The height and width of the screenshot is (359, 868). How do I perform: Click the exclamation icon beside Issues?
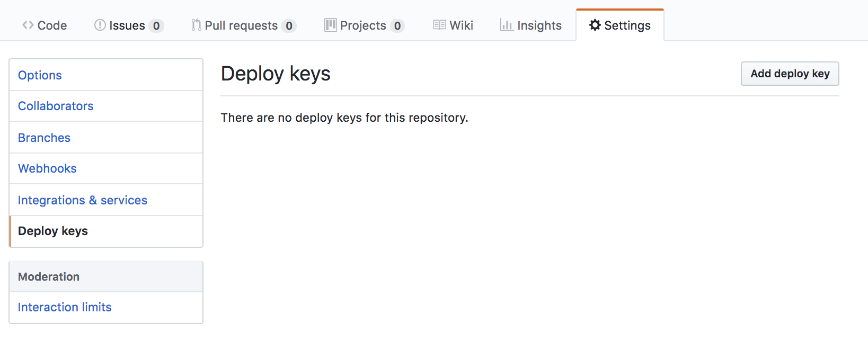(100, 25)
